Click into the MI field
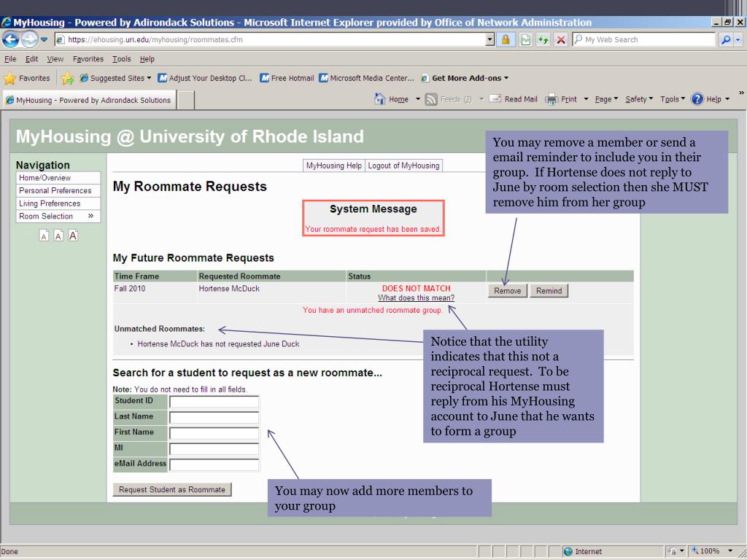Image resolution: width=747 pixels, height=560 pixels. pos(214,449)
